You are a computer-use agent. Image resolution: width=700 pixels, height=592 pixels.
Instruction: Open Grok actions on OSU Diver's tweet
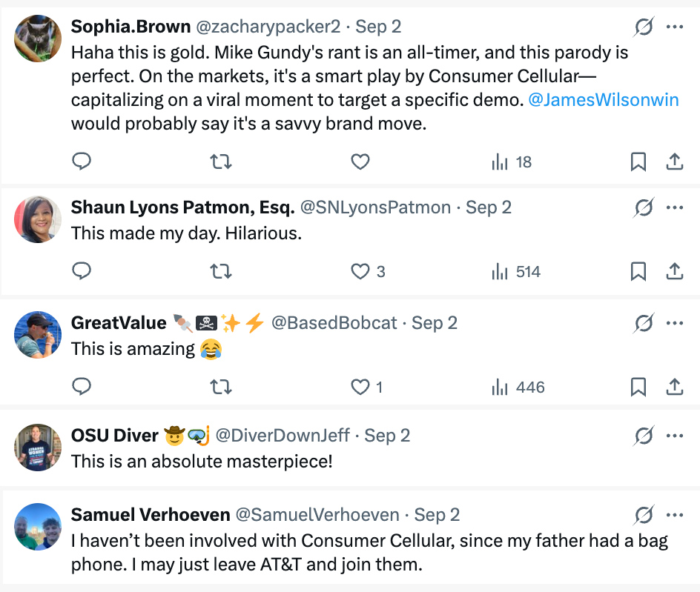point(644,435)
